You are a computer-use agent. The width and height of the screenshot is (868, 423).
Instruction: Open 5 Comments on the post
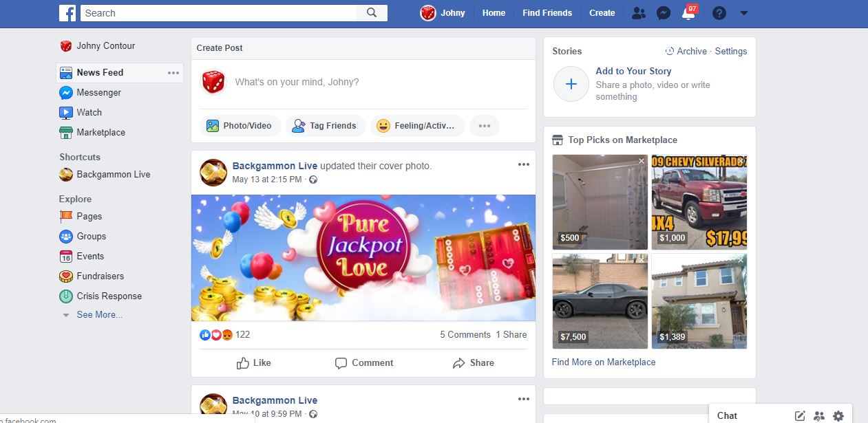click(465, 335)
